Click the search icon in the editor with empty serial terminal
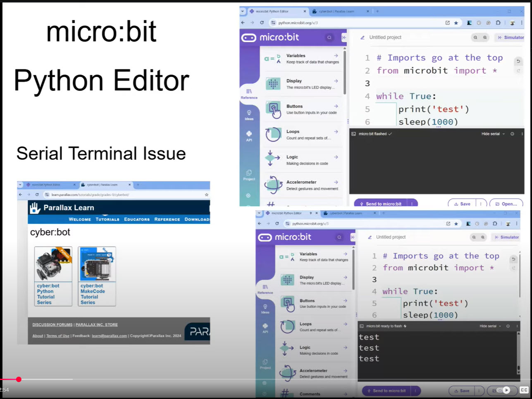532x399 pixels. (x=329, y=38)
